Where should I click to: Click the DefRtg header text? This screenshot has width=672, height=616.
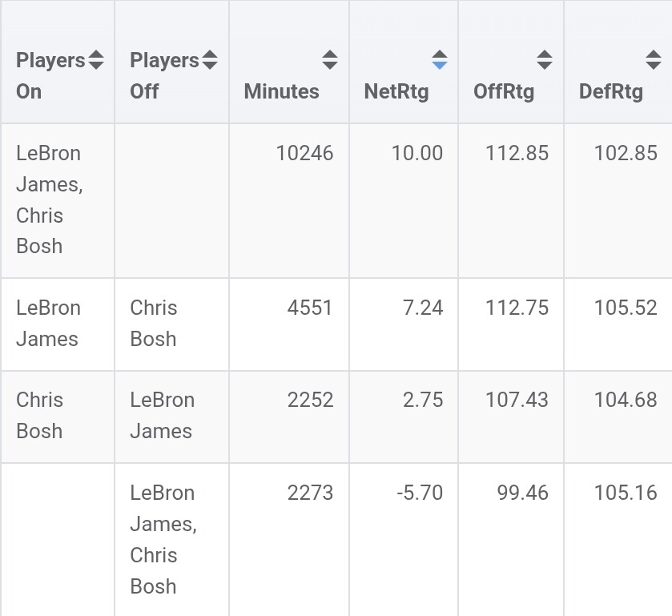click(610, 92)
